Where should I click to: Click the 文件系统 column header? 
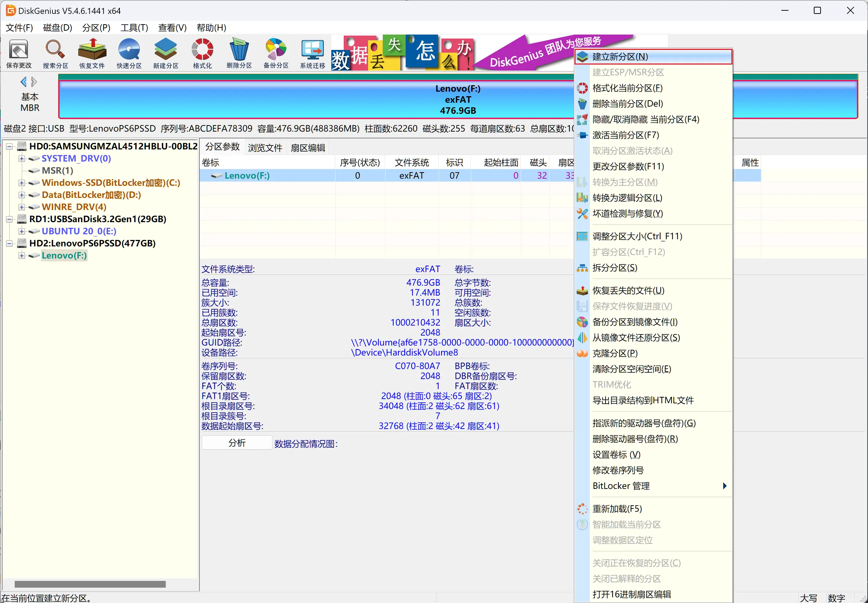pyautogui.click(x=412, y=163)
